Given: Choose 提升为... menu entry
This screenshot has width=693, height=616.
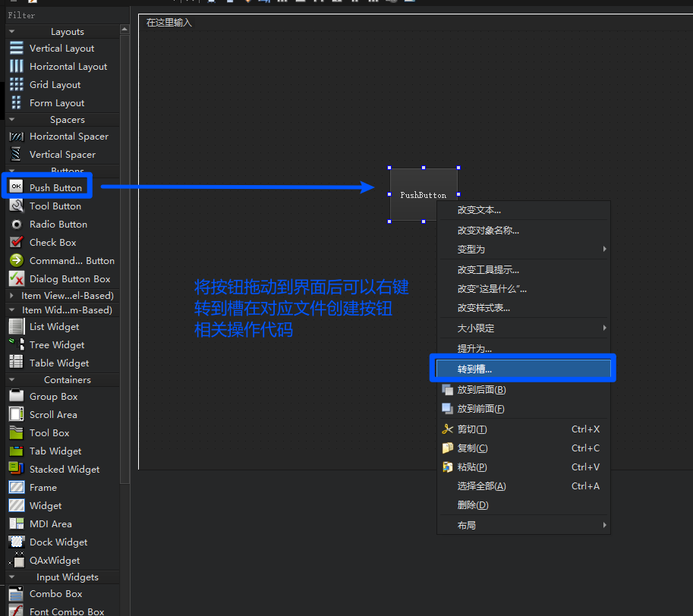Looking at the screenshot, I should tap(523, 348).
